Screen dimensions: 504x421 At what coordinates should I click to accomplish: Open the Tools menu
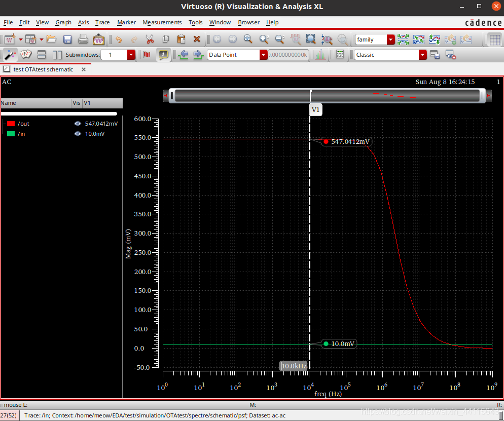[195, 22]
